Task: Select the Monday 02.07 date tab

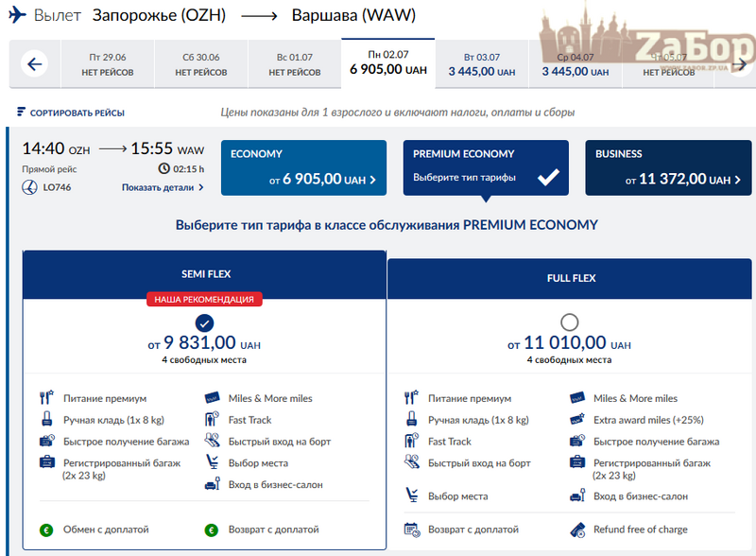Action: (x=387, y=64)
